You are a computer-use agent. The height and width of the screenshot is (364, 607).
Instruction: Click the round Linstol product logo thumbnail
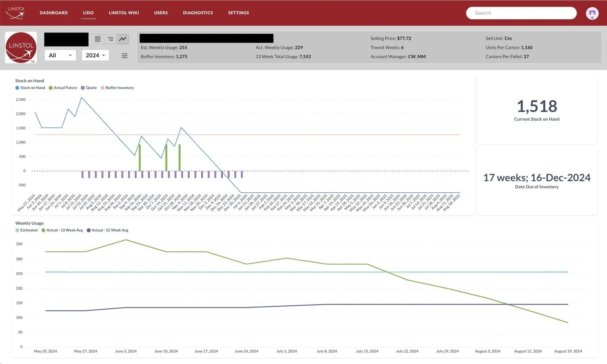pos(21,47)
